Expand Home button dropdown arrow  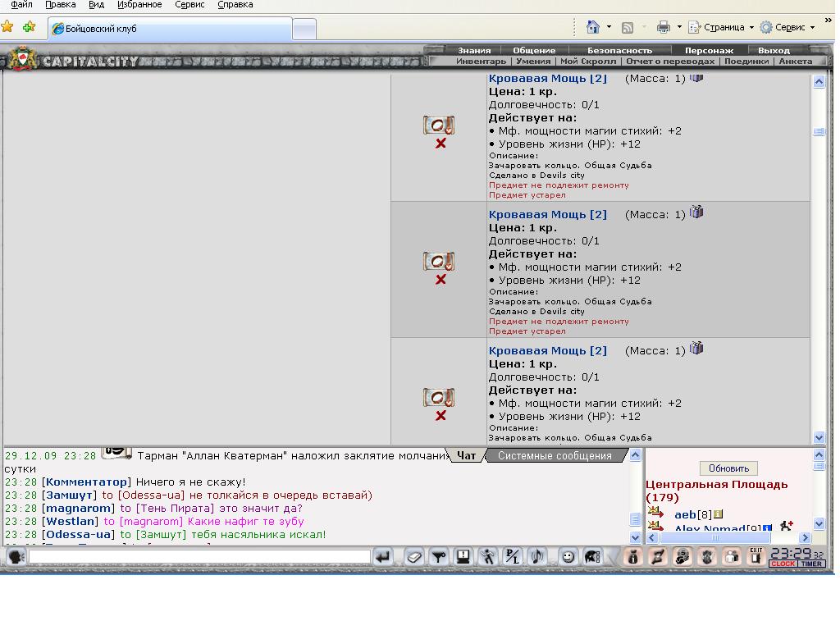(x=609, y=27)
